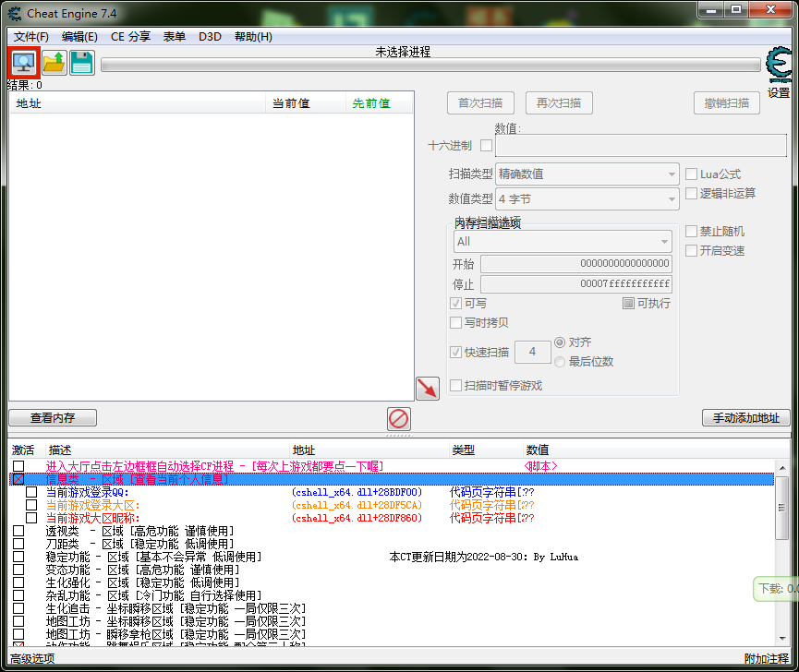
Task: Click the 停止 address field
Action: coord(576,284)
